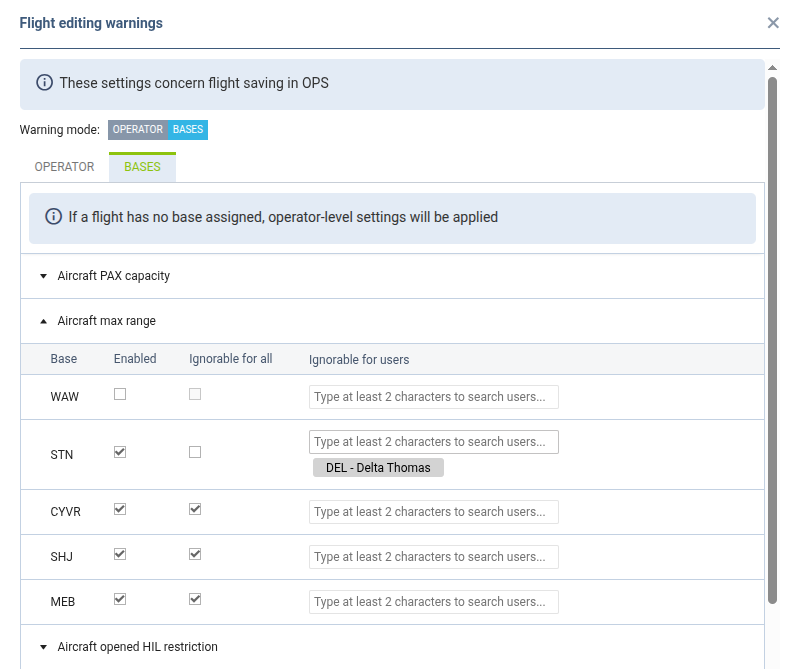Image resolution: width=798 pixels, height=669 pixels.
Task: Uncheck Ignorable for all for CYVR
Action: click(195, 509)
